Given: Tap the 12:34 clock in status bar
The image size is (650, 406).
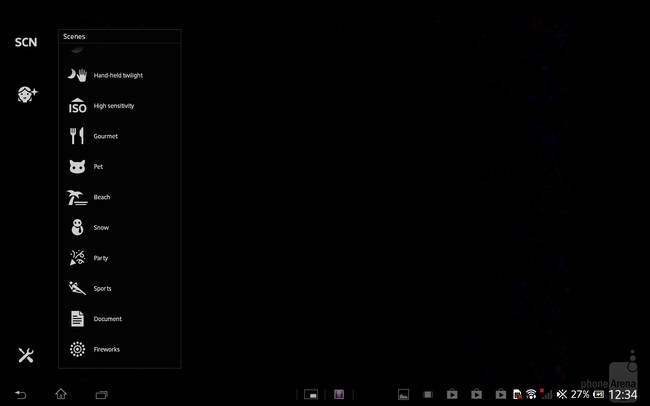Looking at the screenshot, I should tap(622, 394).
